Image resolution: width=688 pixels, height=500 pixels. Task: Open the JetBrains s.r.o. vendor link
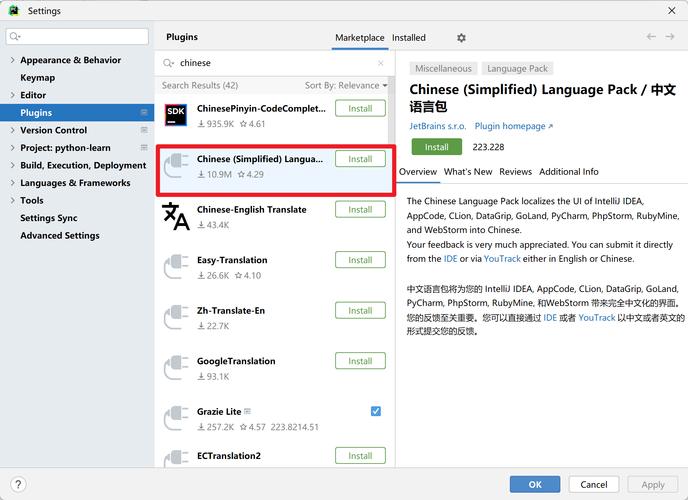tap(437, 126)
